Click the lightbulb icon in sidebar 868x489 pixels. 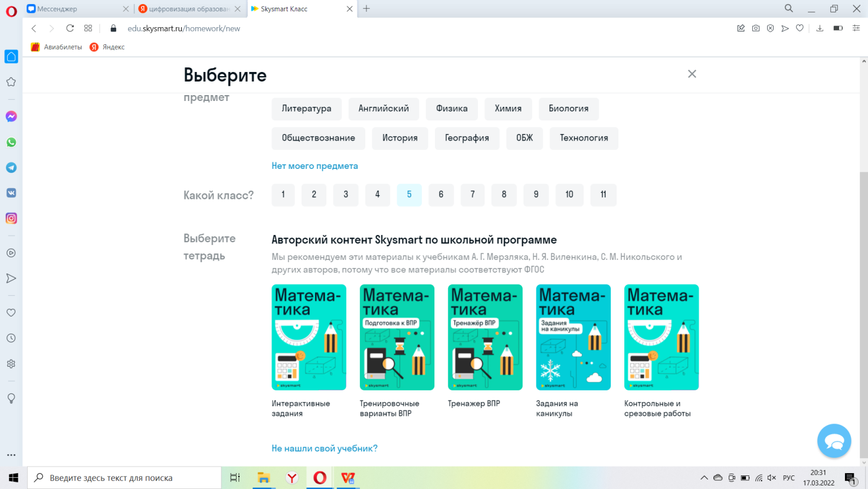(x=11, y=399)
